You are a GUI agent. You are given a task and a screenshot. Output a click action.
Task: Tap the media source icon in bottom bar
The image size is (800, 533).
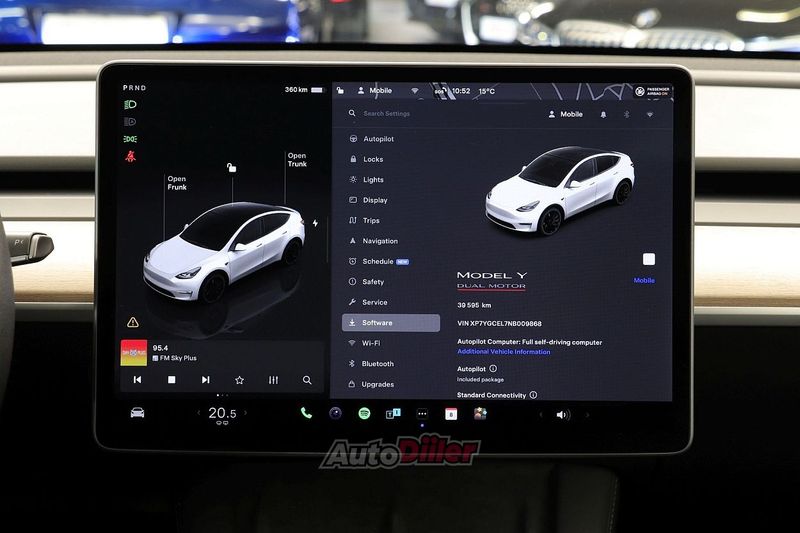coord(393,414)
